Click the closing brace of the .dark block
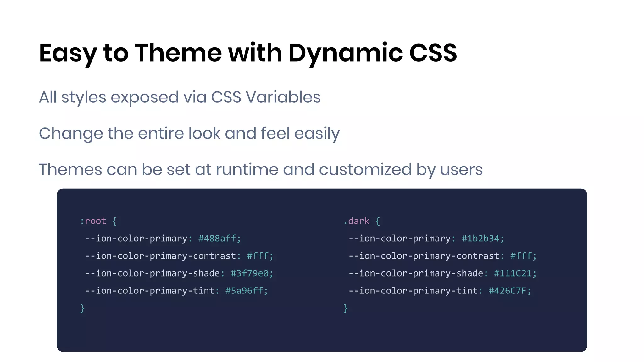644x362 pixels. click(x=346, y=308)
